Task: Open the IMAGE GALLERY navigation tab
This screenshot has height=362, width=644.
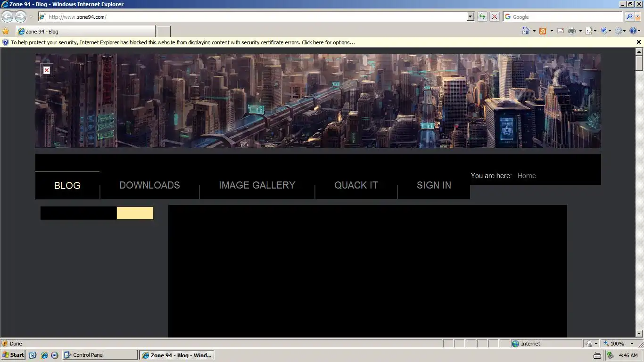Action: click(x=257, y=185)
